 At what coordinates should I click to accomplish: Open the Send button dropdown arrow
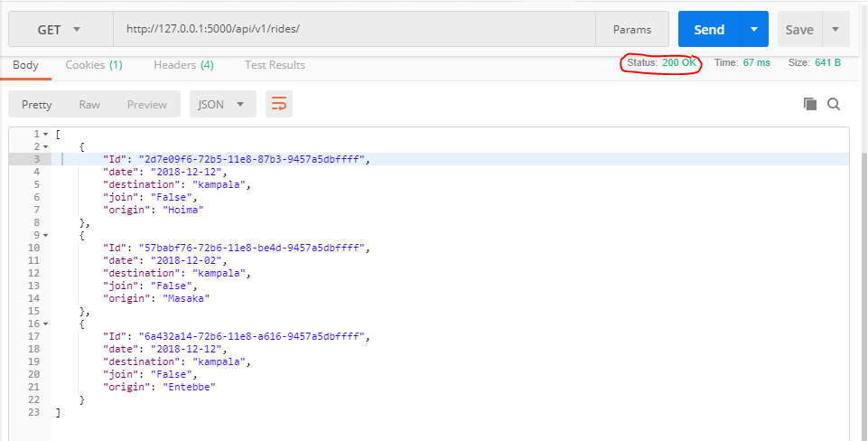[754, 29]
